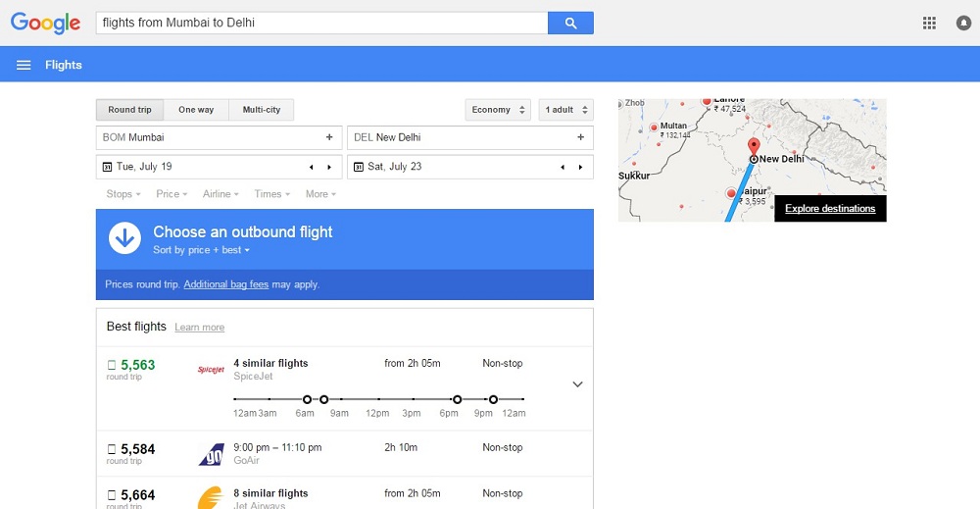Click the 5,584 round trip price
This screenshot has height=509, width=980.
coord(137,449)
